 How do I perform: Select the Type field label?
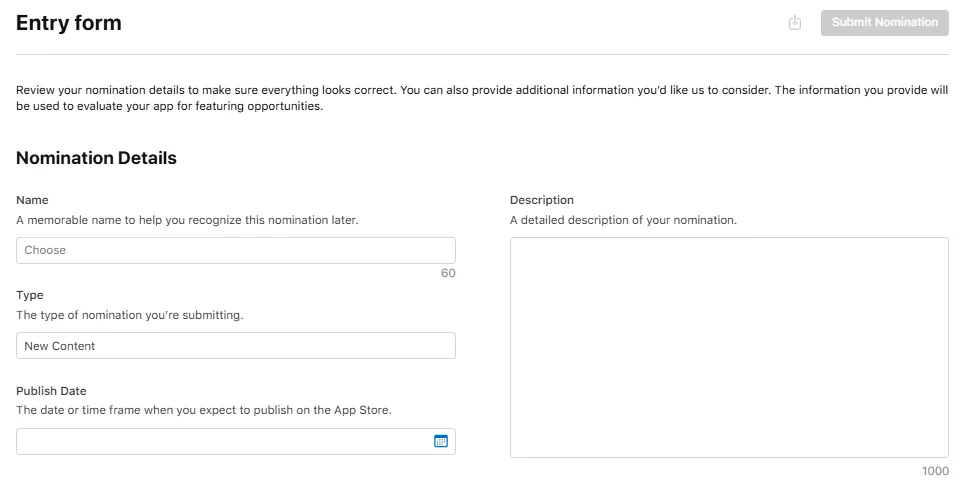tap(30, 295)
